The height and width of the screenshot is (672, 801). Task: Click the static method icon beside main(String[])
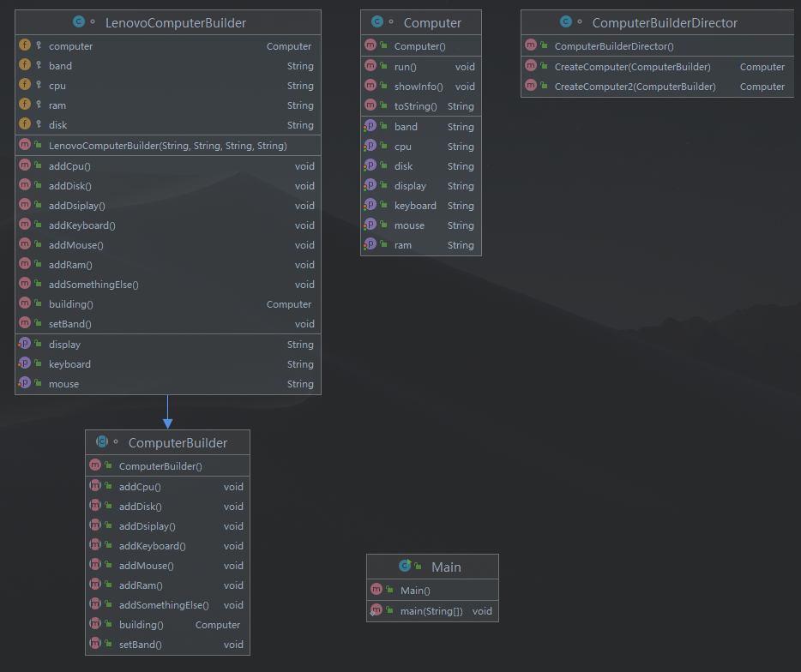(x=376, y=609)
